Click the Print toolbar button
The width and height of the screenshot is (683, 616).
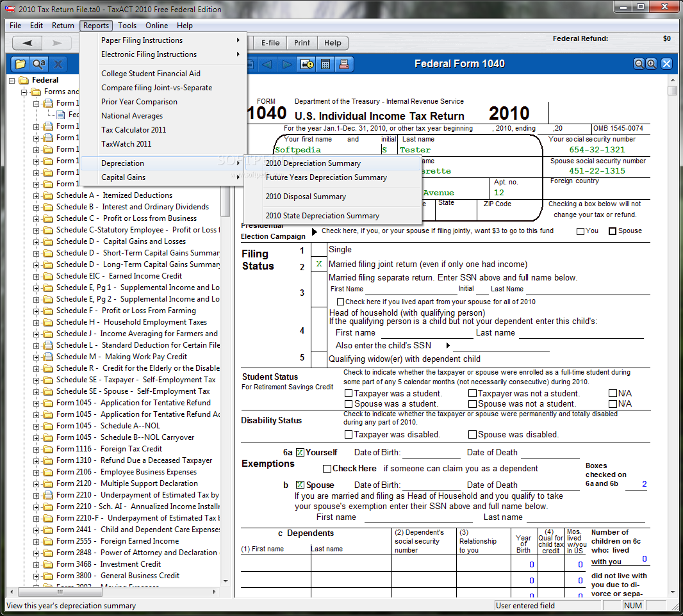pos(302,43)
